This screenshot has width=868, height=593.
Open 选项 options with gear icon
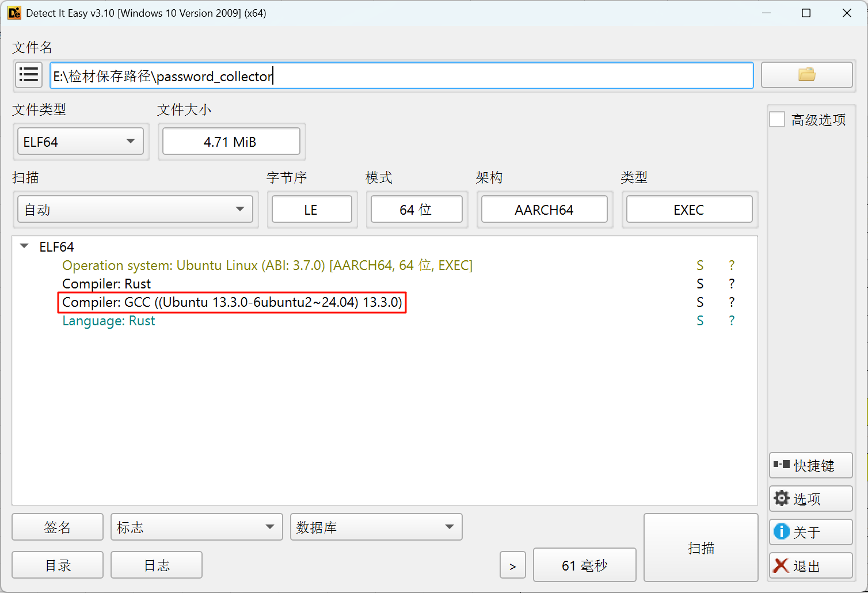810,499
